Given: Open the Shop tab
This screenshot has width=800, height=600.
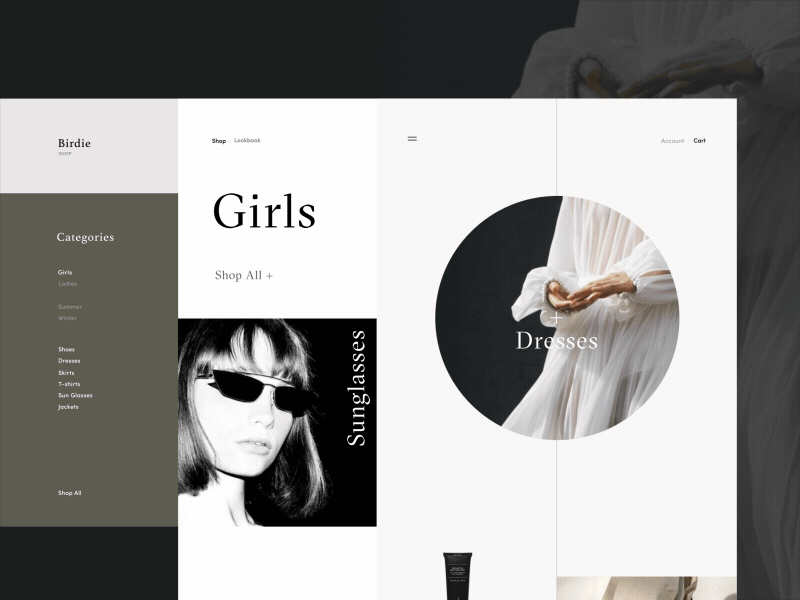Looking at the screenshot, I should pyautogui.click(x=219, y=141).
